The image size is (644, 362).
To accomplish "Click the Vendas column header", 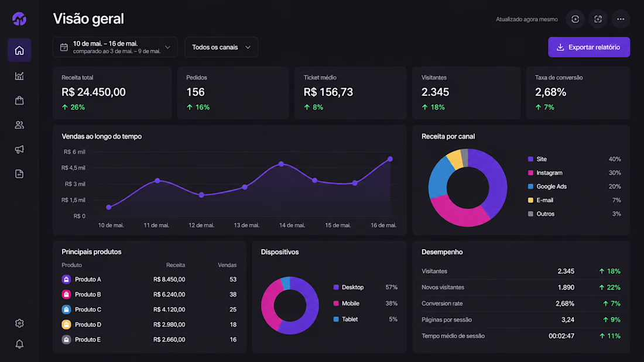I will (x=227, y=265).
